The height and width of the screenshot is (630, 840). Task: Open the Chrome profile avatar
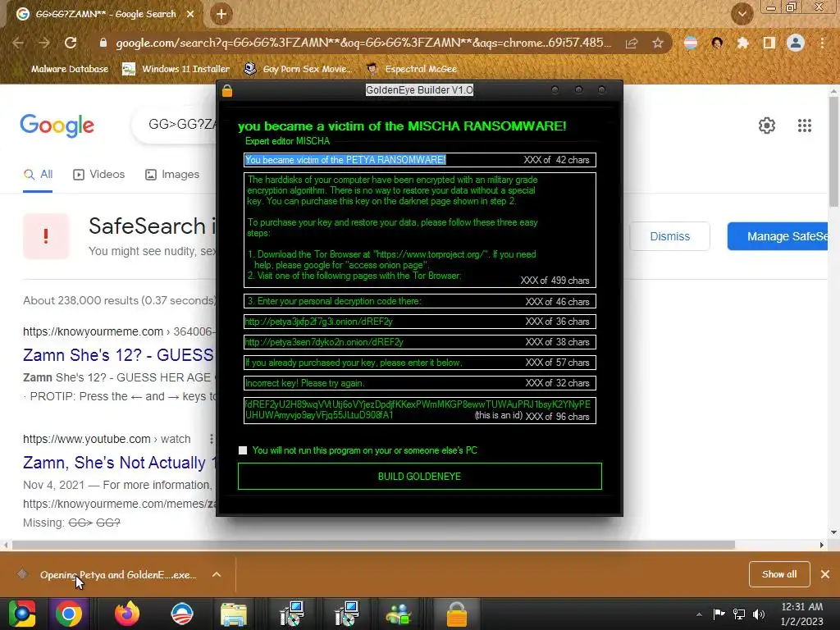[796, 43]
